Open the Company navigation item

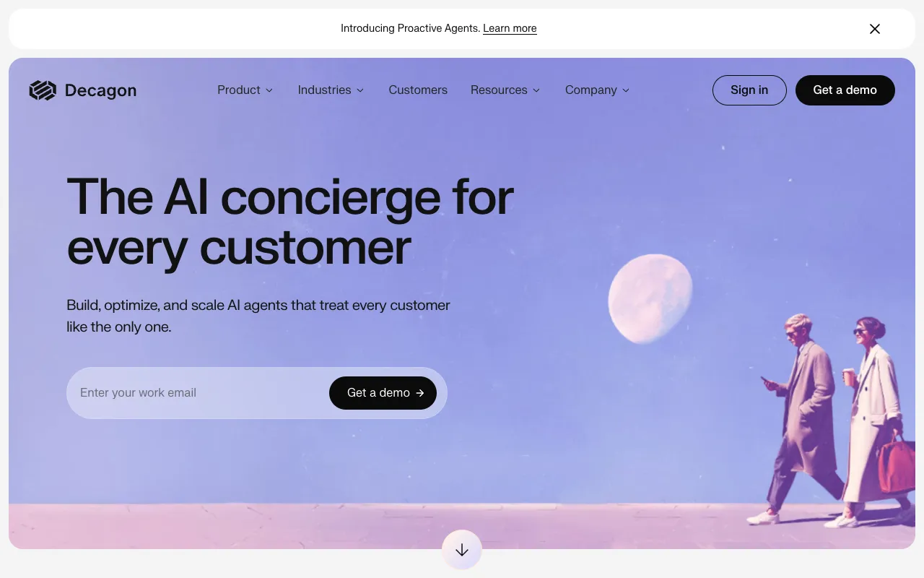point(591,90)
